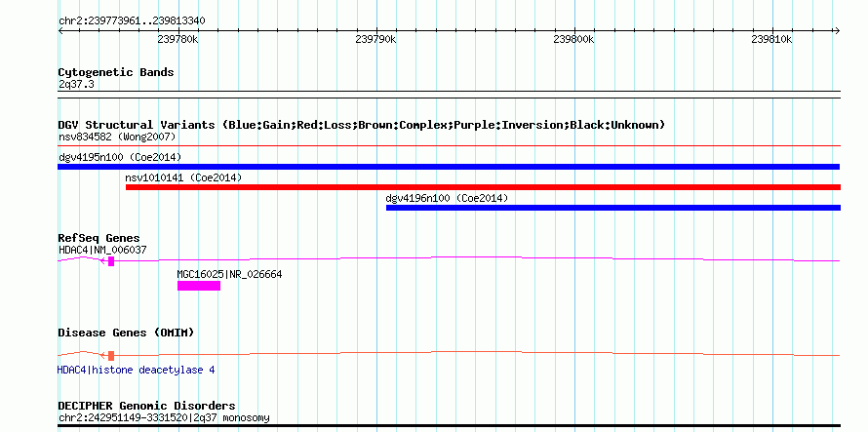Open HDAC4|histone deacetylase 4 link
Viewport: 868px width, 432px height.
click(137, 370)
